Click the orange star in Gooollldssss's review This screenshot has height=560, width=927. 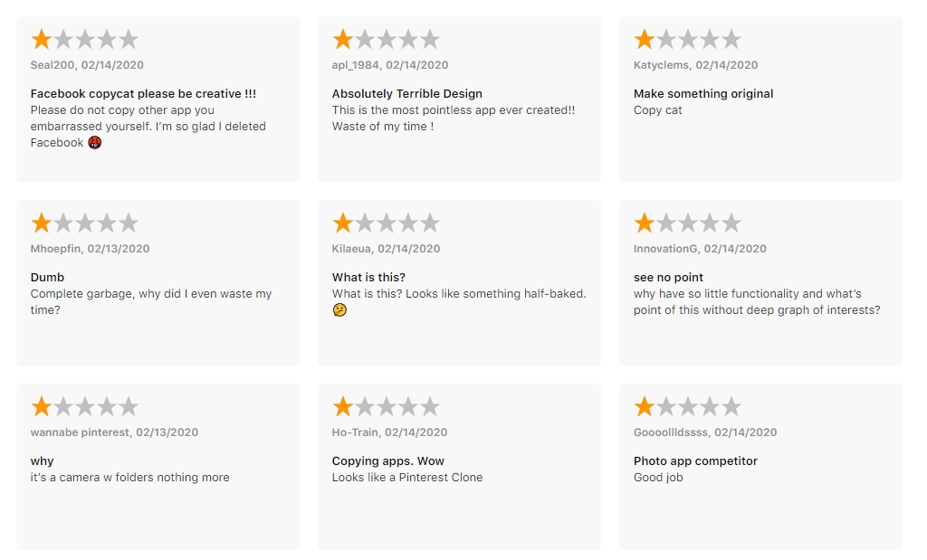(645, 407)
